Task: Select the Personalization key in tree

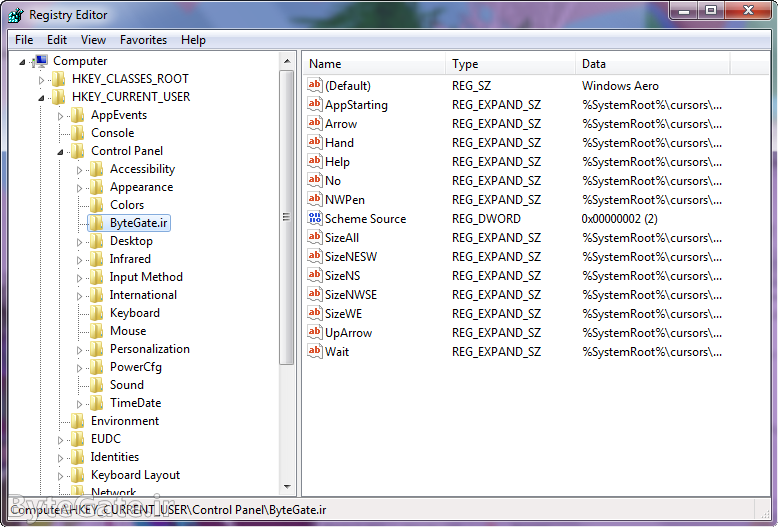Action: click(x=149, y=349)
